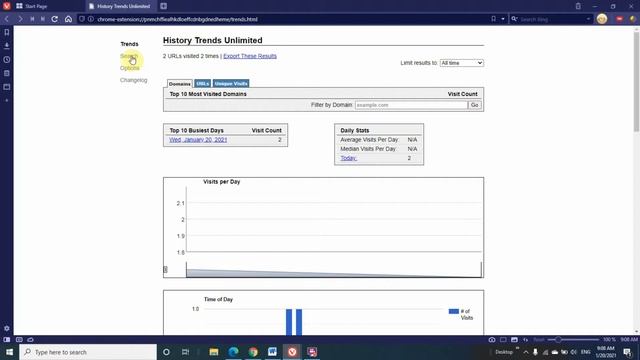
Task: Open Wed, January 20, 2021 link
Action: (x=198, y=140)
